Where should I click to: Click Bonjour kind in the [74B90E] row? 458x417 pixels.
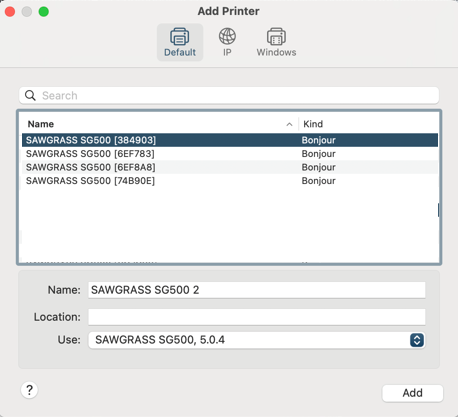pyautogui.click(x=318, y=181)
